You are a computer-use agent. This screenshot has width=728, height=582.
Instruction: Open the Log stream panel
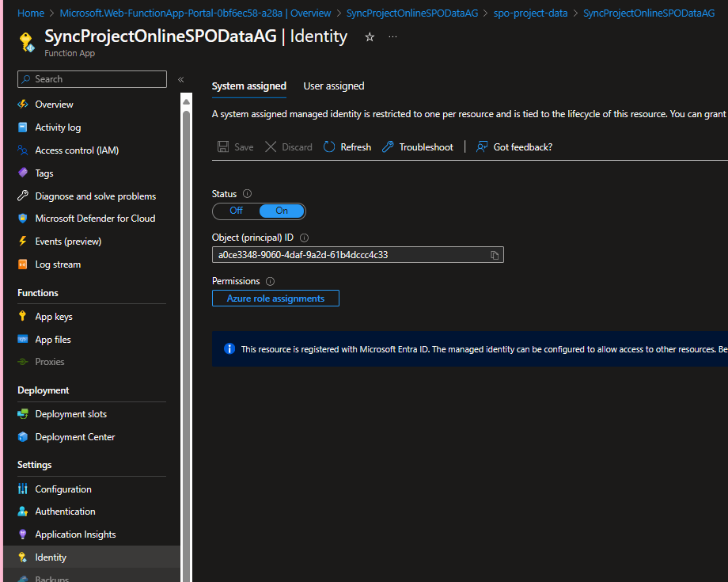pyautogui.click(x=59, y=264)
